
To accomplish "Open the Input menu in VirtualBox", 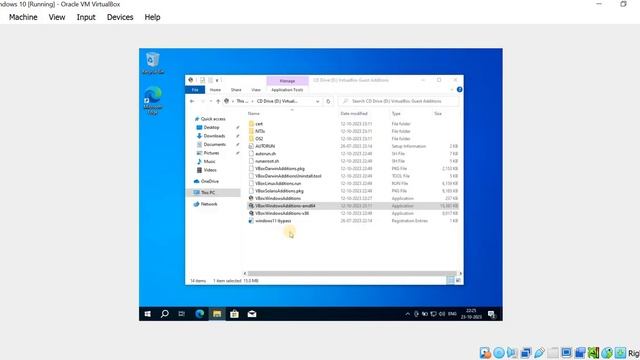I will (86, 17).
